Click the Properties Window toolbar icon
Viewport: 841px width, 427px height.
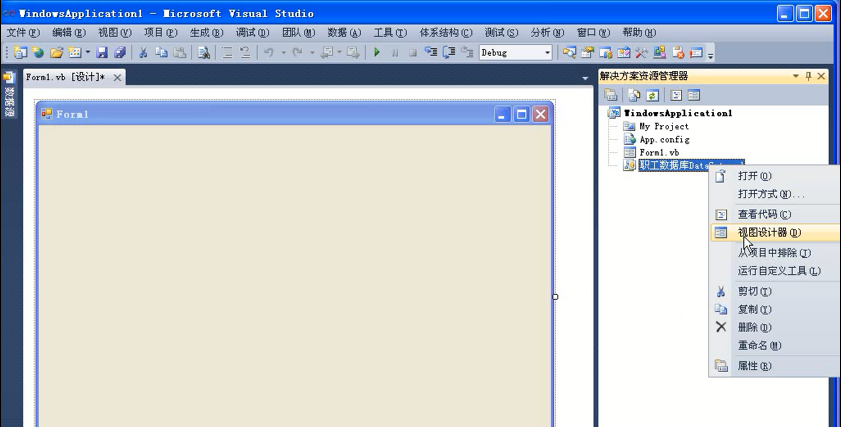[x=587, y=53]
